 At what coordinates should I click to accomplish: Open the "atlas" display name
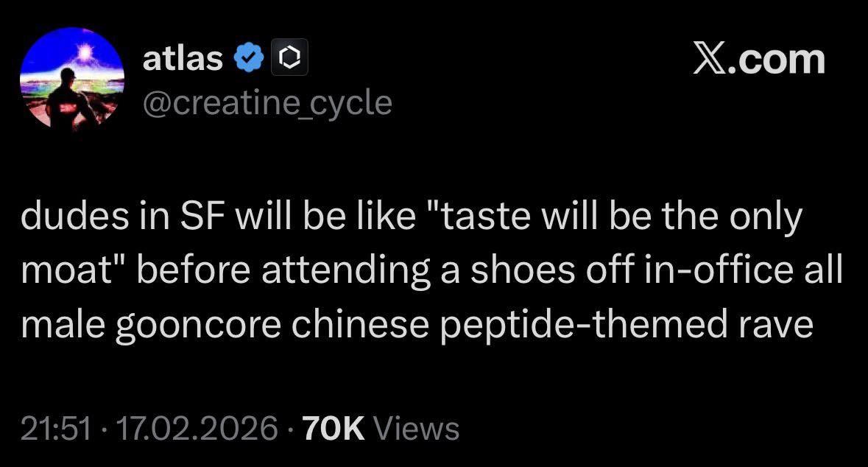[x=183, y=58]
